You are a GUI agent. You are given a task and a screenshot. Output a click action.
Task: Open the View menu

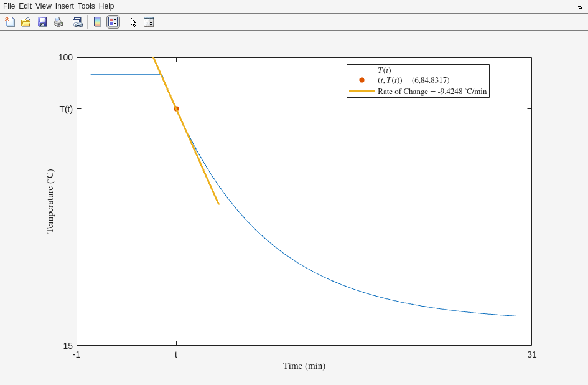coord(44,6)
